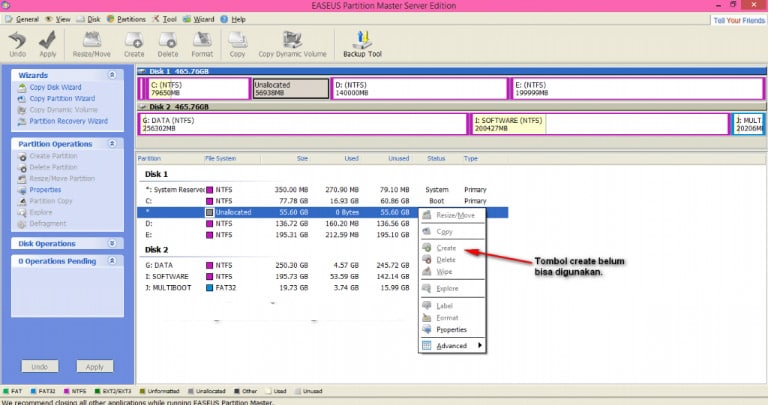
Task: Select G: DATA block in disk map
Action: click(303, 124)
